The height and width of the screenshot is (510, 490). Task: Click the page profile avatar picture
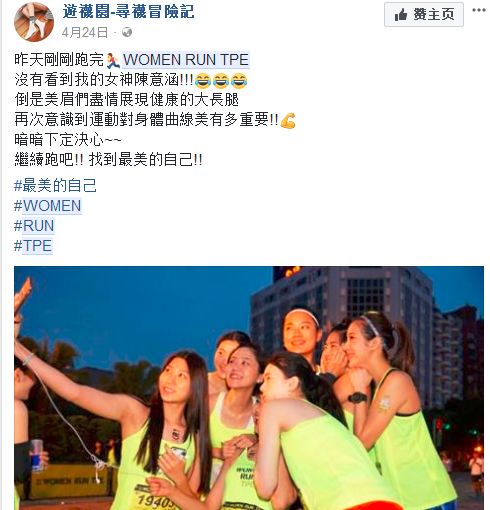pyautogui.click(x=34, y=22)
